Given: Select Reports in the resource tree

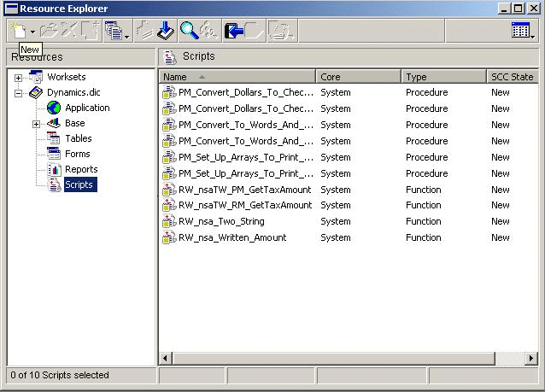Looking at the screenshot, I should 81,169.
